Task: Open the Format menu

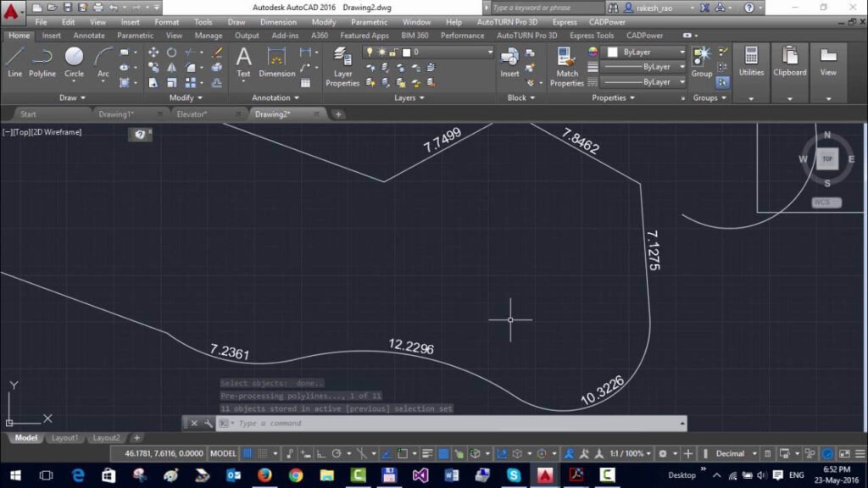Action: click(167, 22)
